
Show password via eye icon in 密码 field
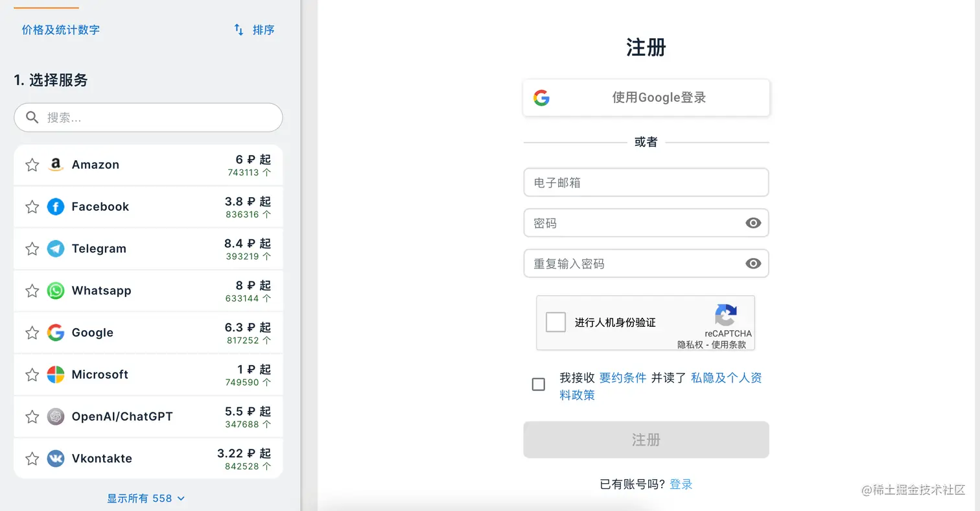752,223
